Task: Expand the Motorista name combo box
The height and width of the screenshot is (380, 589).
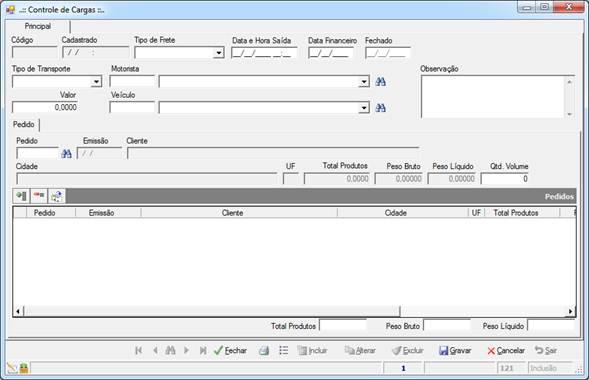Action: coord(364,81)
